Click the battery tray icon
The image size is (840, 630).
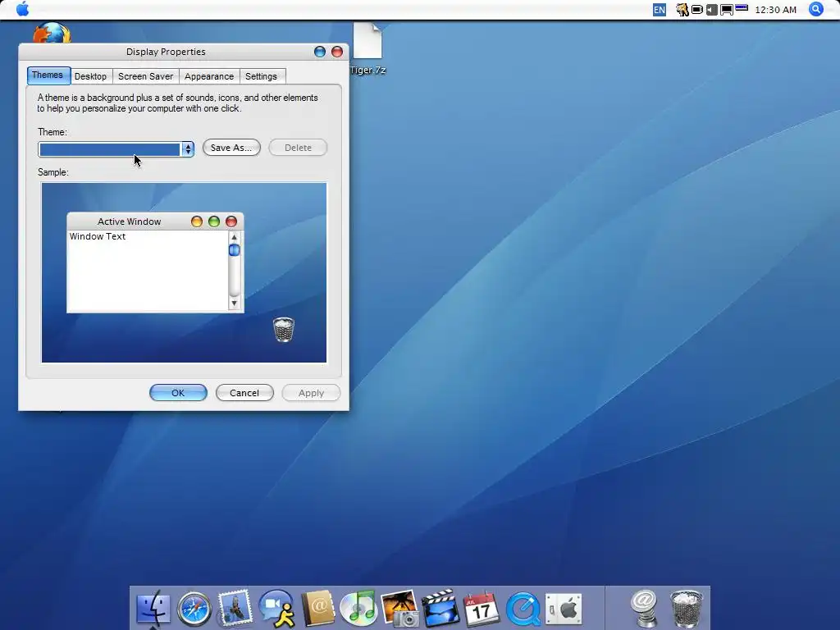pos(697,10)
